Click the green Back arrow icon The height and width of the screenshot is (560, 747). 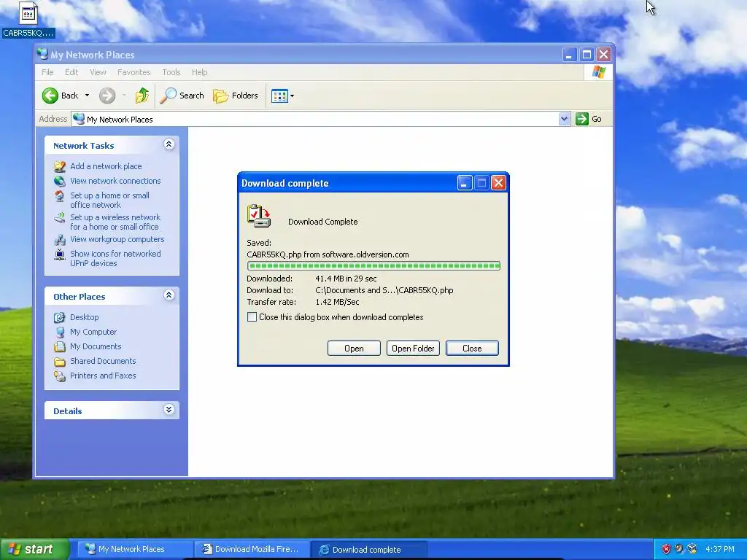click(x=50, y=96)
